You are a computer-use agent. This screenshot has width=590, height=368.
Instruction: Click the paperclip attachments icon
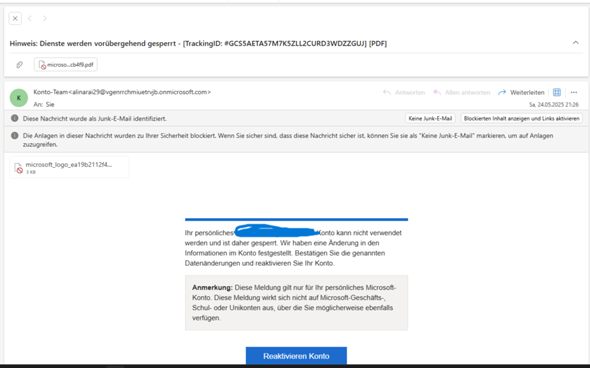[20, 65]
